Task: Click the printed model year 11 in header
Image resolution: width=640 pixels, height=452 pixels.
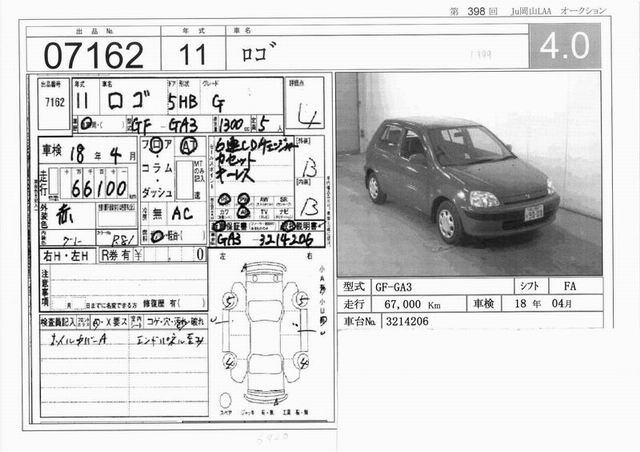Action: [x=192, y=55]
